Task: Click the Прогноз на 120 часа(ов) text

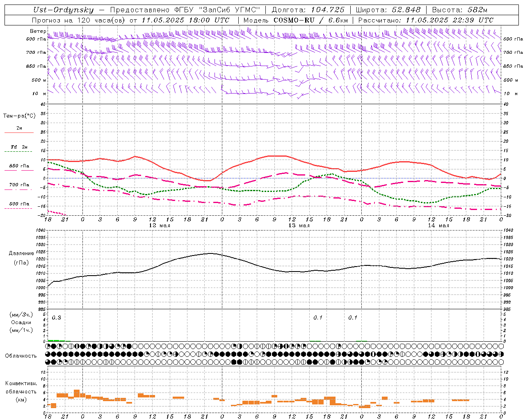Action: tap(79, 20)
